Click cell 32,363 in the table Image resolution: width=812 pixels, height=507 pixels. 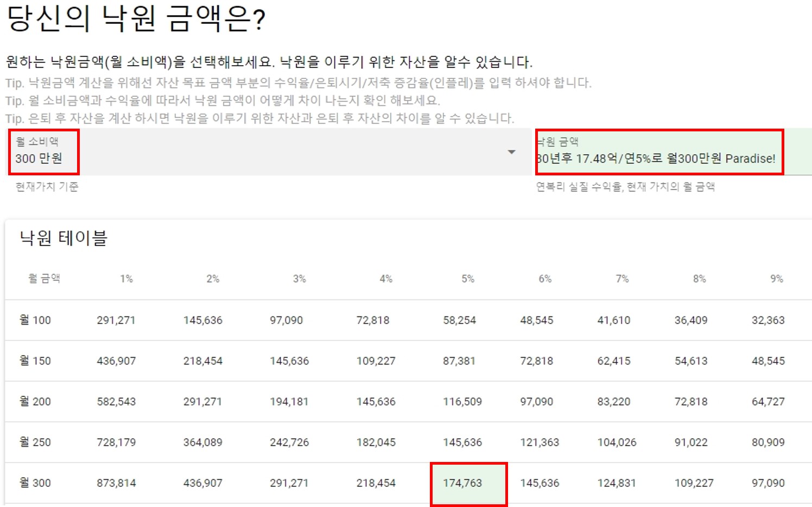pyautogui.click(x=768, y=320)
